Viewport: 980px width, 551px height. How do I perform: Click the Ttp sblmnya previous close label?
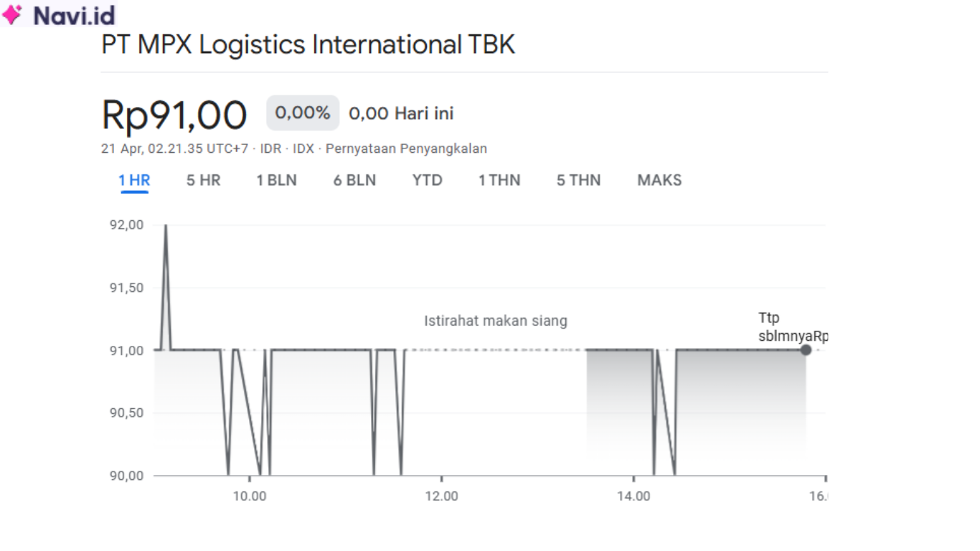tap(792, 327)
